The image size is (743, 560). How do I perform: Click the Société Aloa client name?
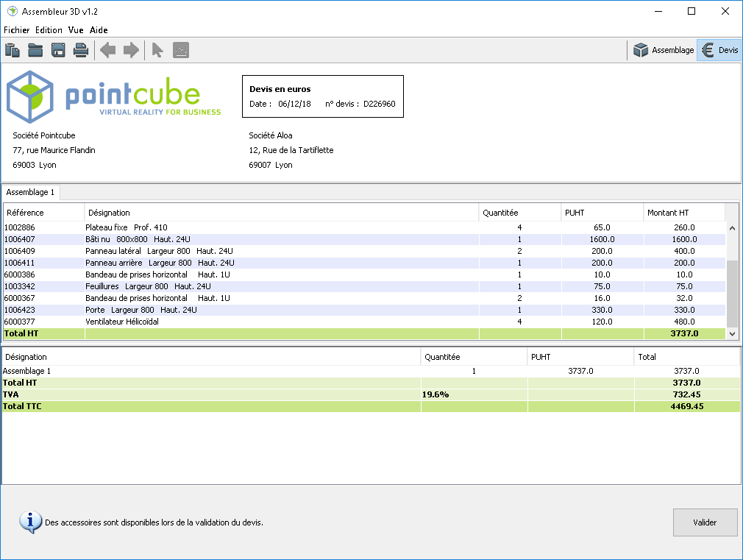tap(271, 135)
